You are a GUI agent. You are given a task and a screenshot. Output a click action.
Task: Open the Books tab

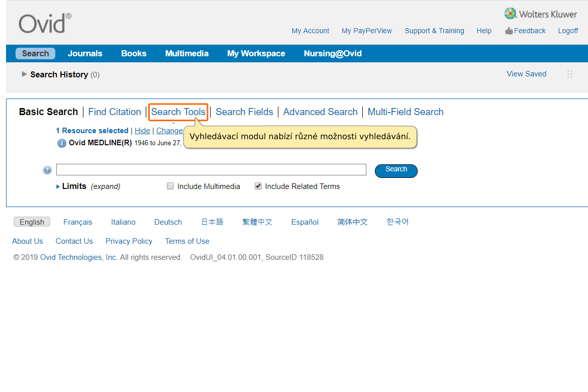(x=134, y=53)
